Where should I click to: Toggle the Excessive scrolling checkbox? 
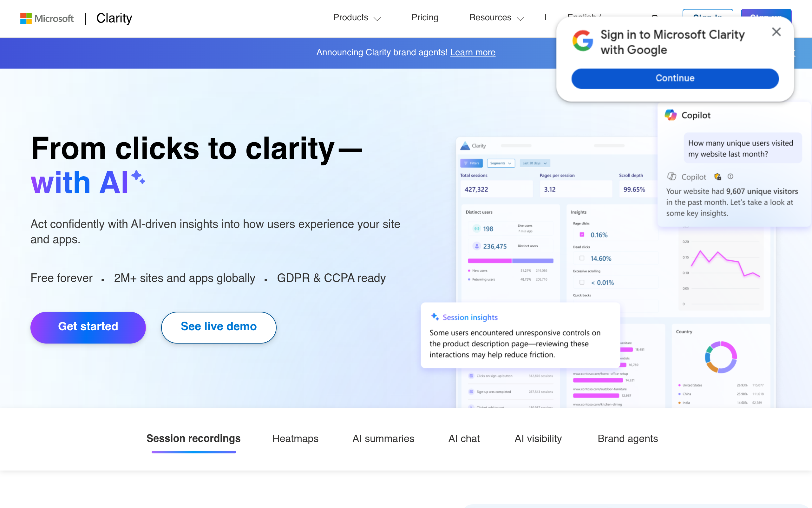click(582, 282)
